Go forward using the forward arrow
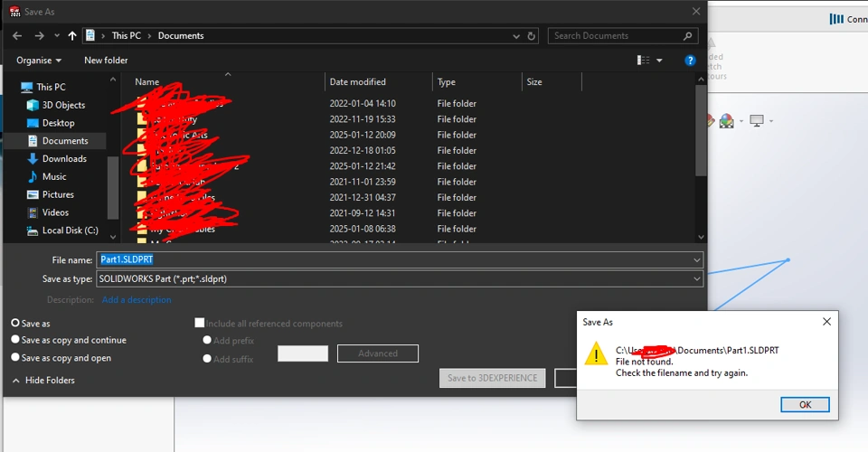The image size is (868, 452). (39, 36)
